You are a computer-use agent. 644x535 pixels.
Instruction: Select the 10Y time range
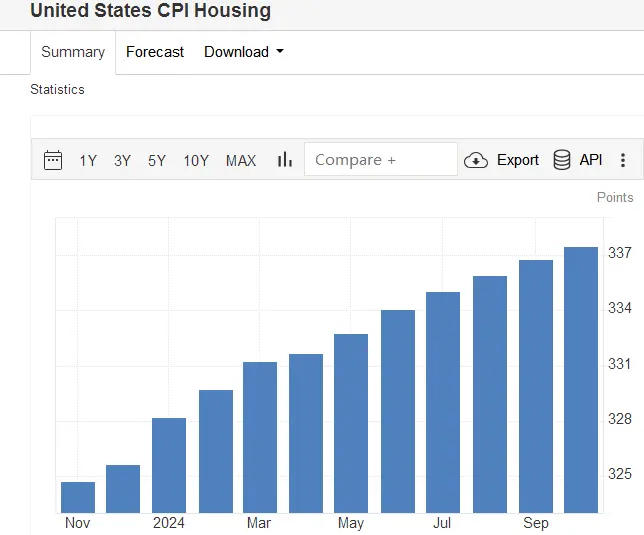click(196, 161)
